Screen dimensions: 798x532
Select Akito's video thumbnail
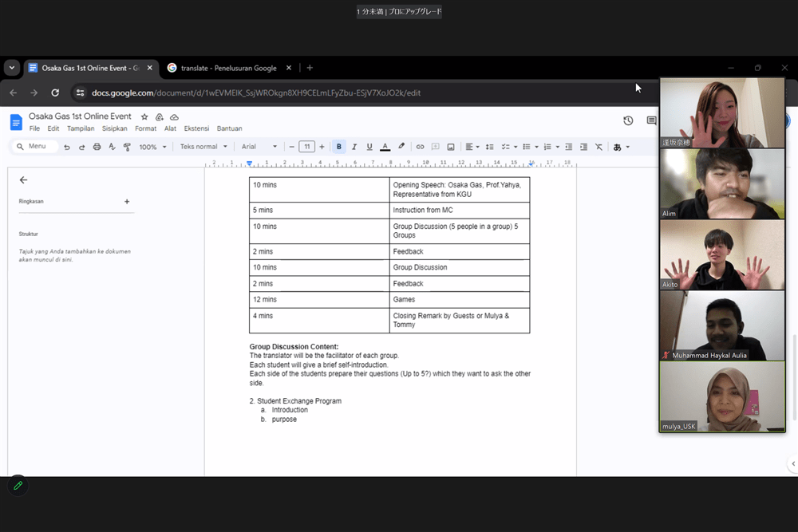click(722, 254)
